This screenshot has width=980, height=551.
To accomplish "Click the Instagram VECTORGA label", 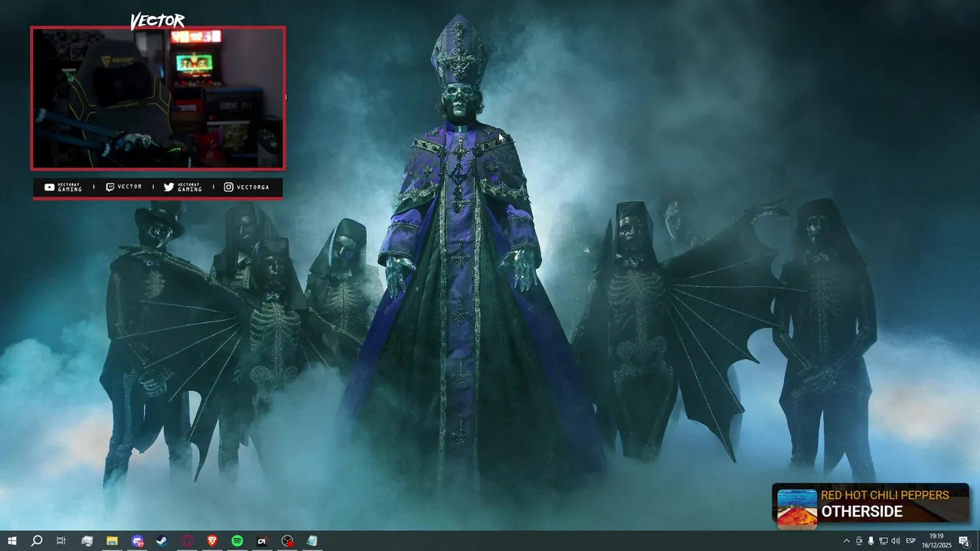I will click(247, 187).
